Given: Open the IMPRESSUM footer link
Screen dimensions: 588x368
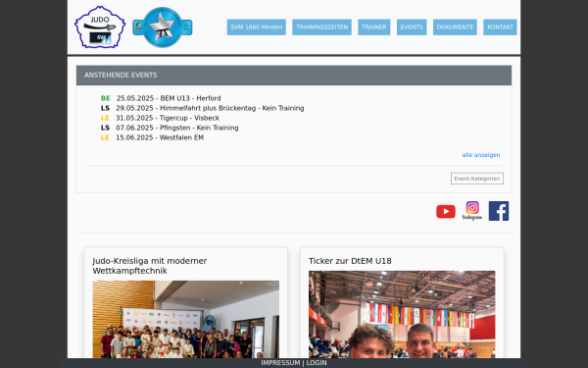Looking at the screenshot, I should coord(280,363).
